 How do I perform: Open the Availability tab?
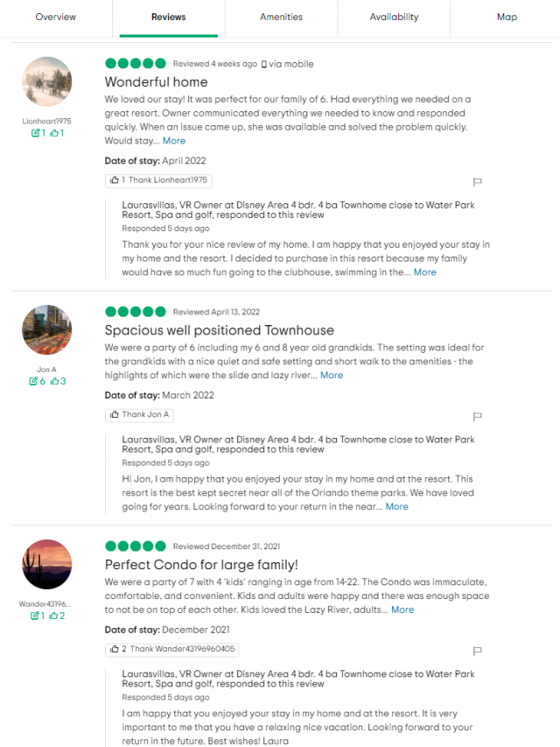click(x=394, y=17)
